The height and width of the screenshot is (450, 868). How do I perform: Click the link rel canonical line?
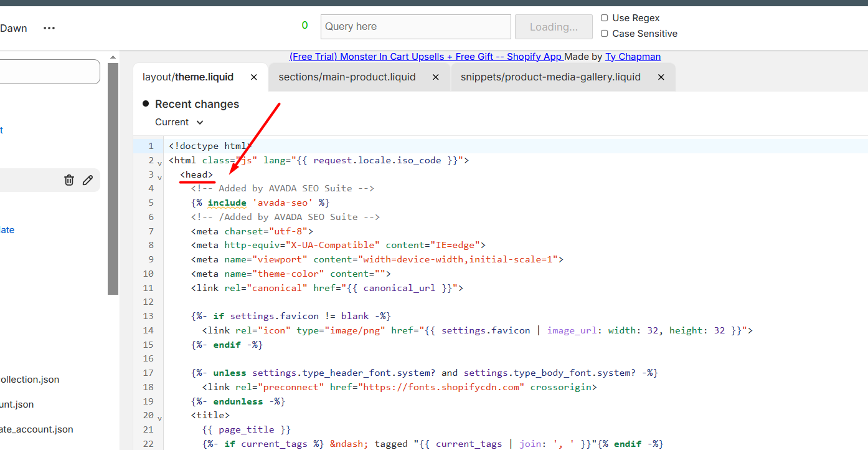pos(327,288)
